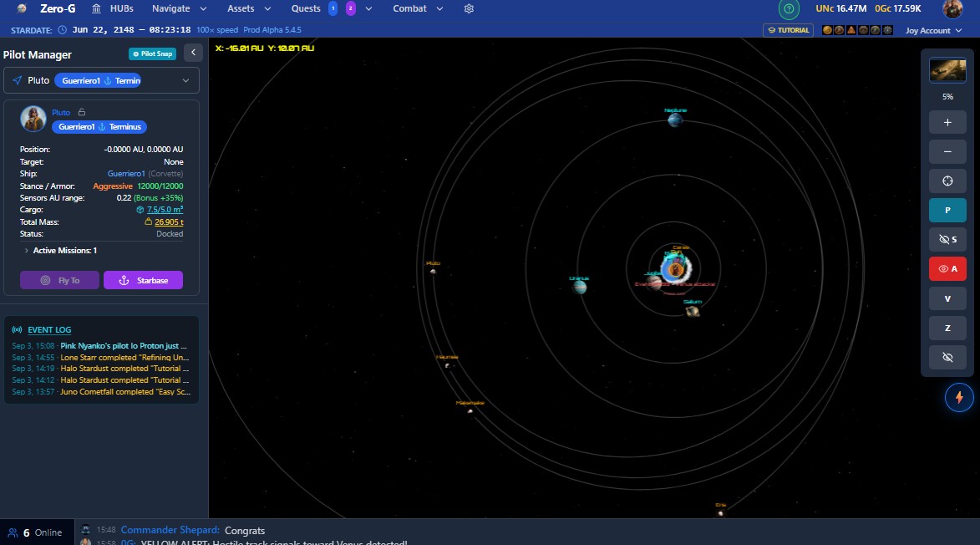This screenshot has width=980, height=545.
Task: Click the first gold medal badge icon
Action: coord(827,30)
